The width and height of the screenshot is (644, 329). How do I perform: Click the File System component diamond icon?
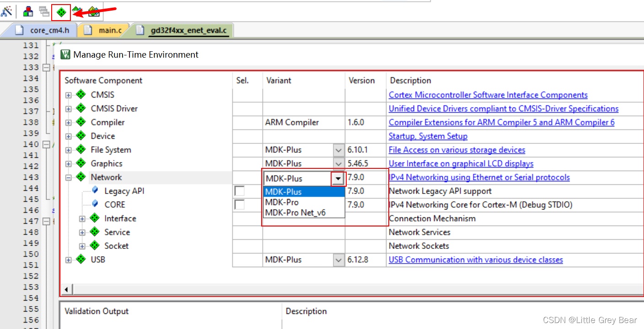coord(81,150)
